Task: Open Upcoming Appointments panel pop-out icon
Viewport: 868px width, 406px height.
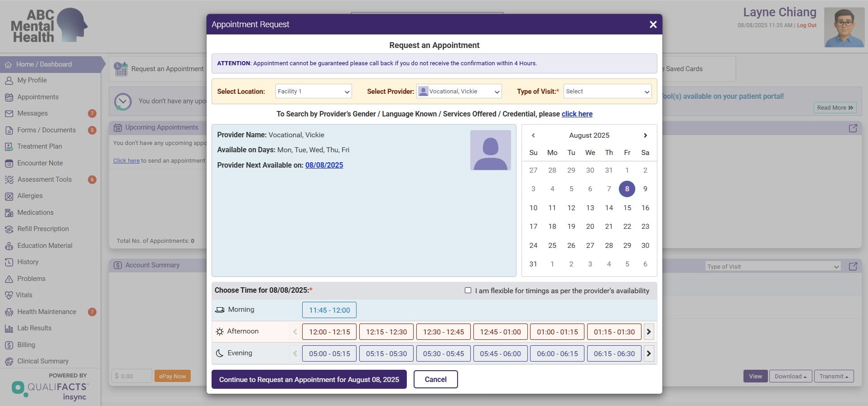Action: click(x=853, y=128)
